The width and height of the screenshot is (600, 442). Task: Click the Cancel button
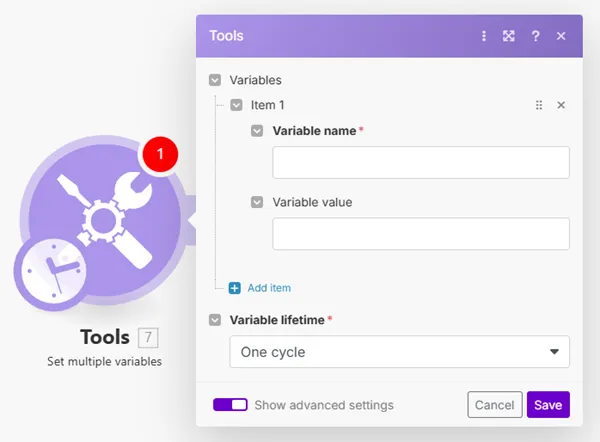[x=494, y=404]
